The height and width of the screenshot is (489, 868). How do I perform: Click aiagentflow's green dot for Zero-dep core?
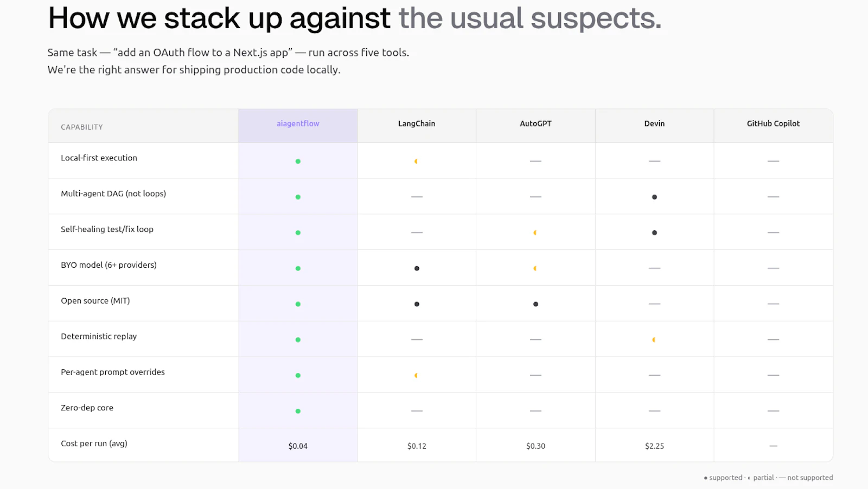(x=298, y=411)
